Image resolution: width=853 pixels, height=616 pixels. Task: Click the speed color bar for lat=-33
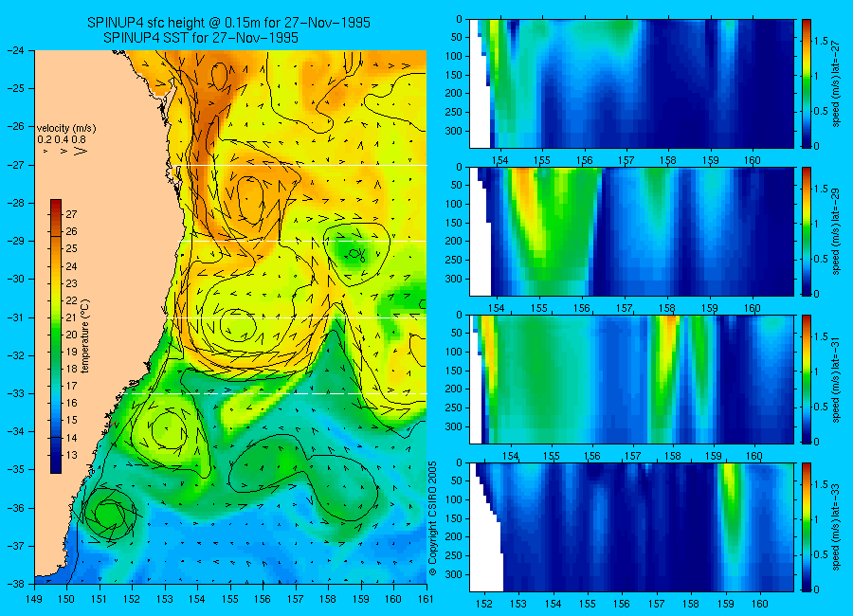pos(807,527)
